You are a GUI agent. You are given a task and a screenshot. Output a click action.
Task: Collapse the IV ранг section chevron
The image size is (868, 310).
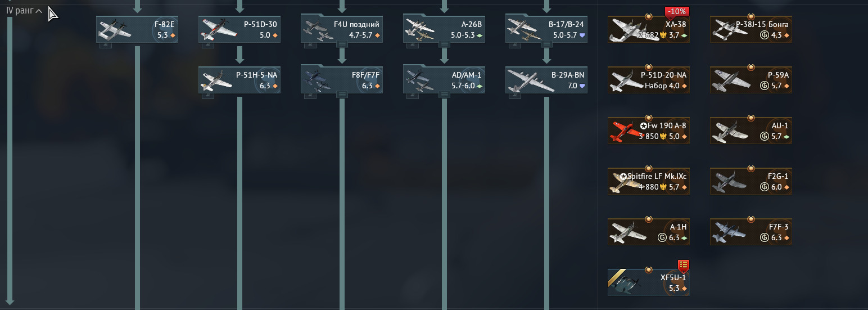pyautogui.click(x=39, y=11)
